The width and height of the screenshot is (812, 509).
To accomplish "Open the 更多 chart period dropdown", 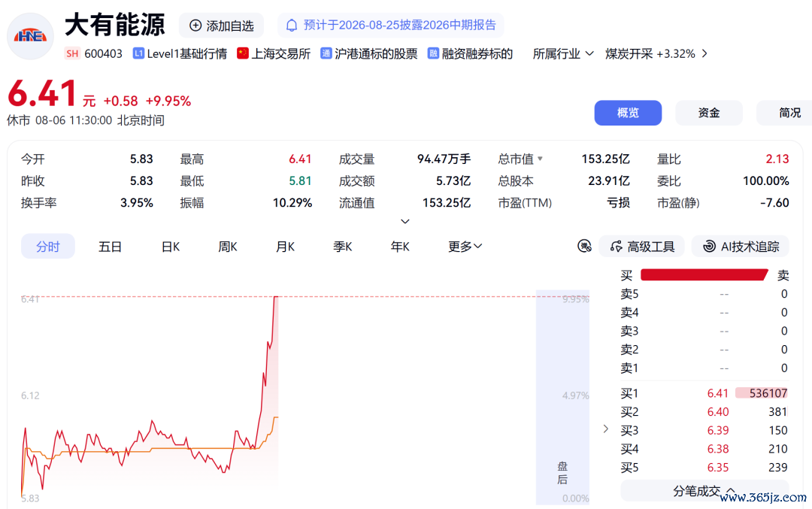I will (x=465, y=247).
